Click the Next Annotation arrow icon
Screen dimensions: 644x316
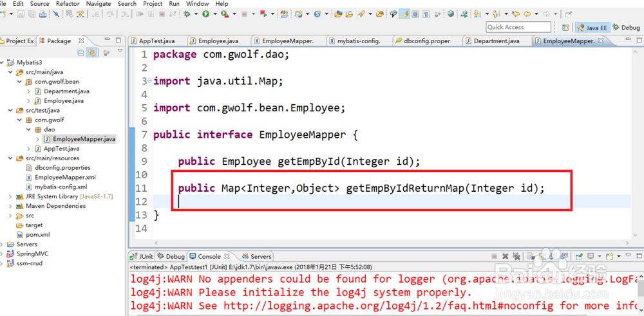tap(477, 14)
